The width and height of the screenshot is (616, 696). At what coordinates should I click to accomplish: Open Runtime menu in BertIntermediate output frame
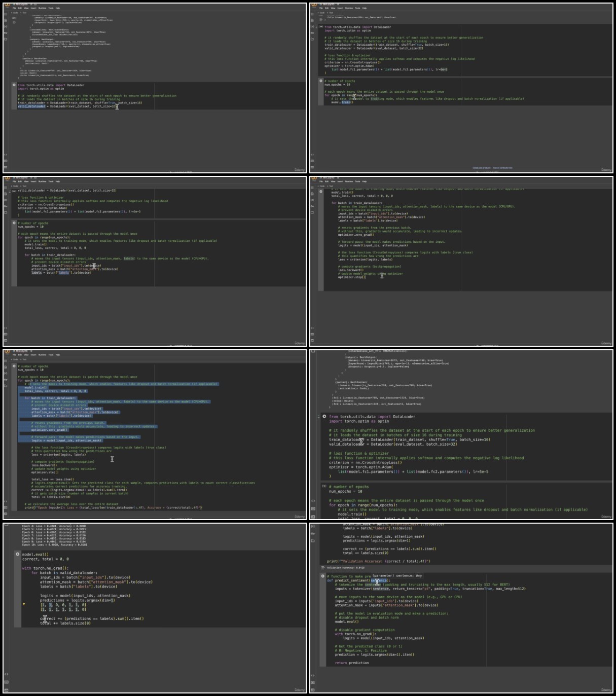point(42,8)
